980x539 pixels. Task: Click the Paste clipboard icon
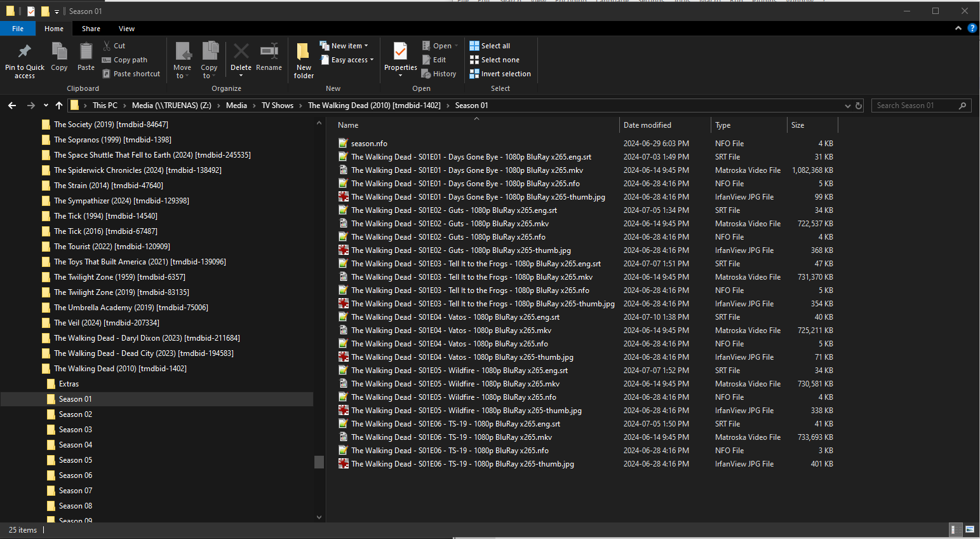coord(86,52)
